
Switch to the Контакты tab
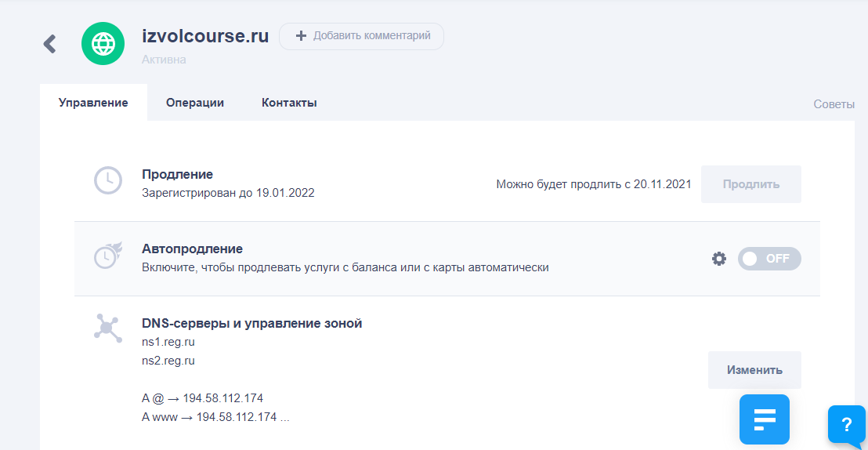point(289,103)
